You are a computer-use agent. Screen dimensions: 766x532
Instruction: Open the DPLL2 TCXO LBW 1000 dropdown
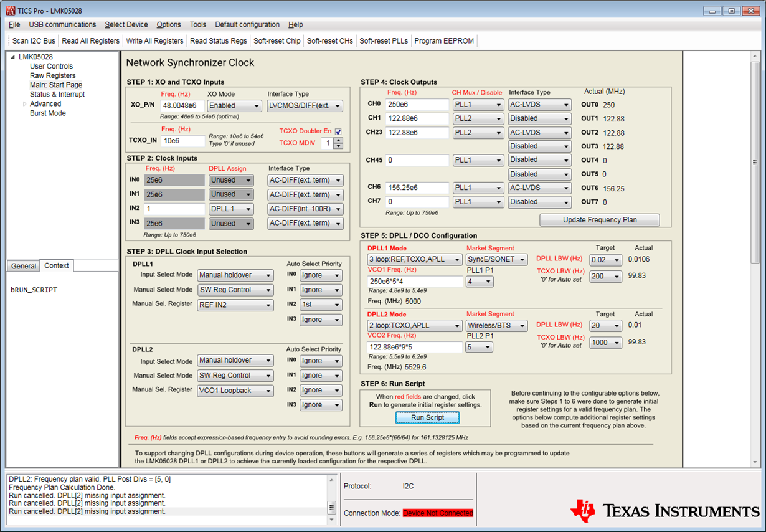pos(605,343)
